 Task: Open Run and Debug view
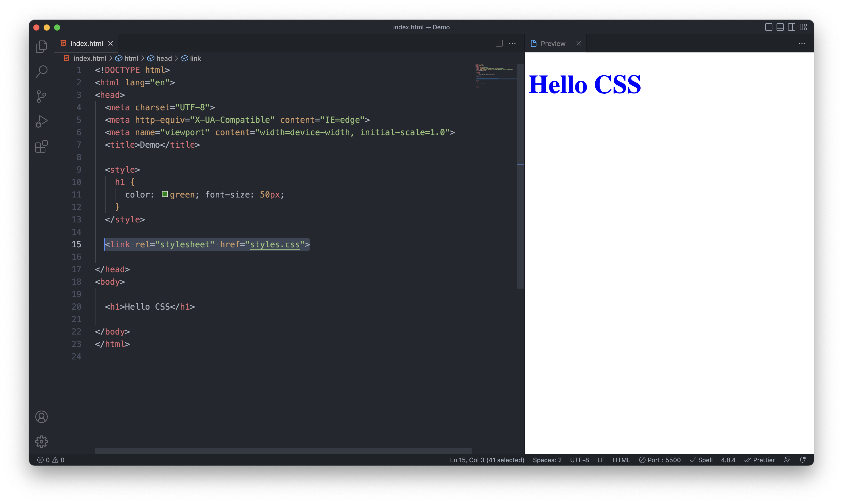click(42, 121)
